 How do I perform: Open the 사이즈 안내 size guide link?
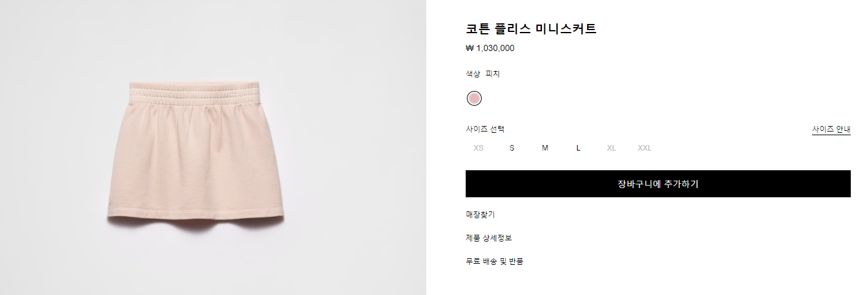[830, 129]
